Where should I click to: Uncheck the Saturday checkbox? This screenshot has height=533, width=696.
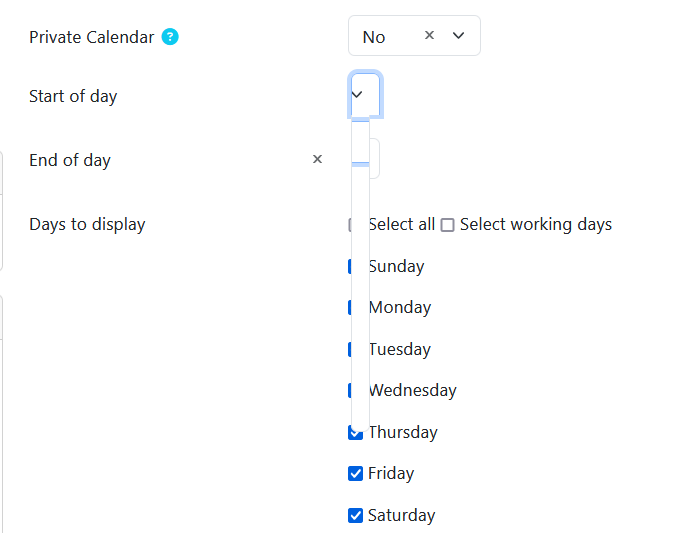[x=355, y=515]
